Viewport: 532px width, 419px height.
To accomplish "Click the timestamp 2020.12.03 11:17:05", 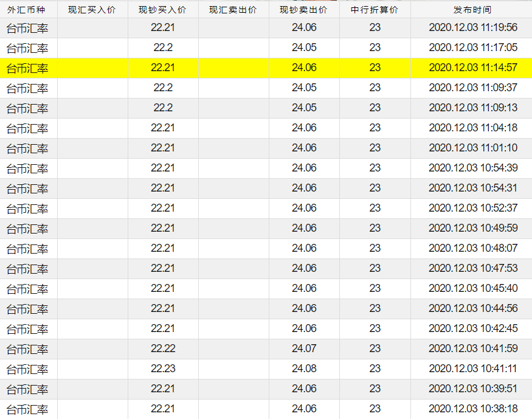I will [473, 48].
